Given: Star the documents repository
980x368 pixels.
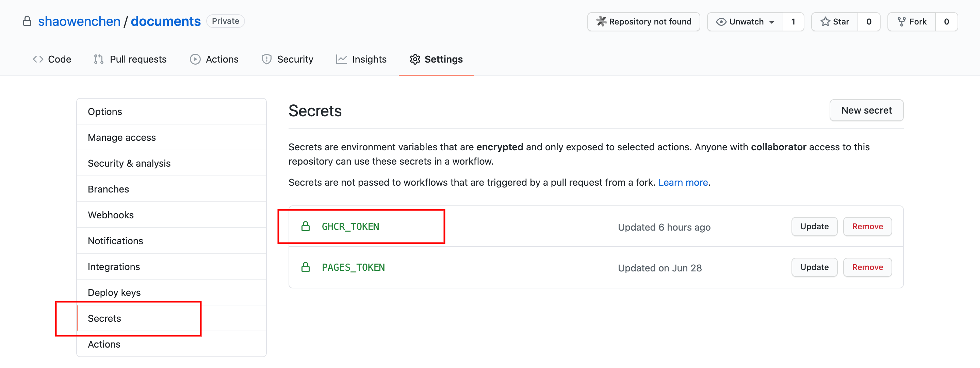Looking at the screenshot, I should [835, 22].
